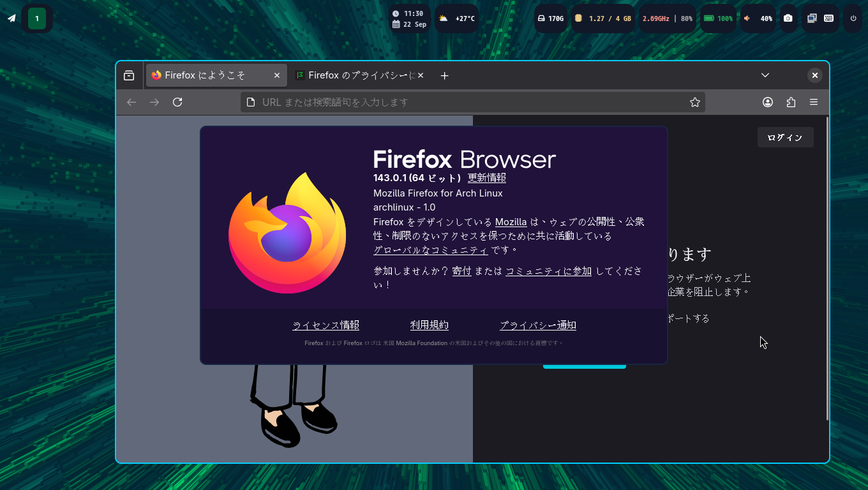Focus the URL search address bar
The image size is (868, 490).
pos(473,102)
